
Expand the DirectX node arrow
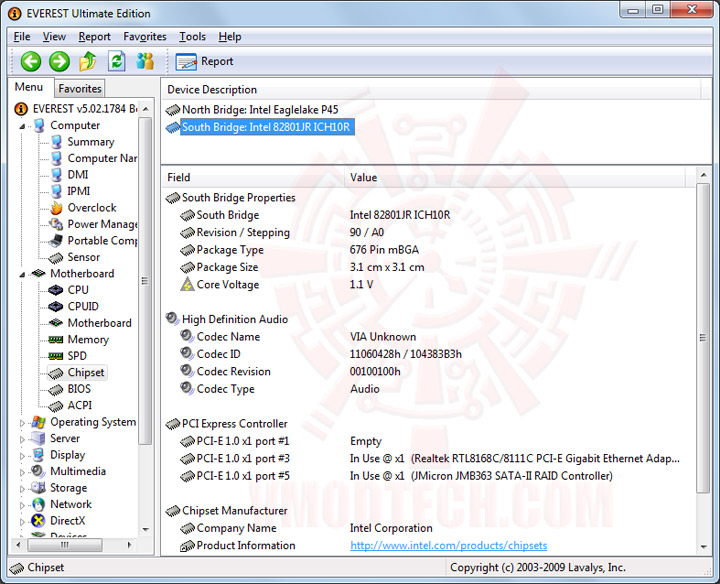[22, 522]
